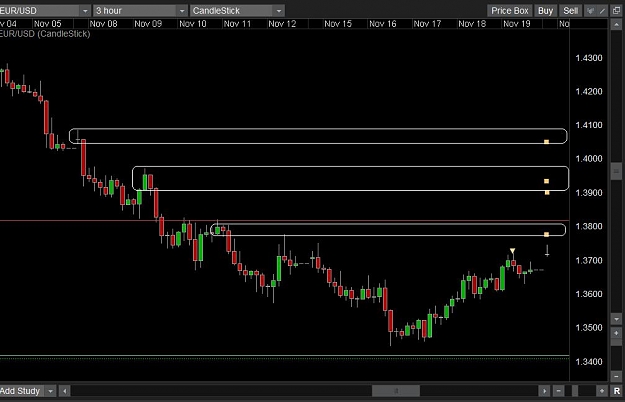Click the time-axis zoom slider handle
Image resolution: width=625 pixels, height=402 pixels.
(575, 391)
